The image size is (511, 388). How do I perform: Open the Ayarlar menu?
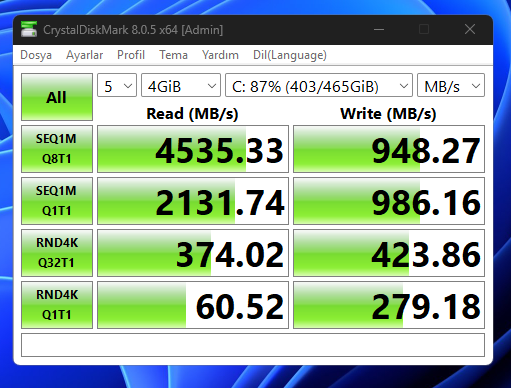pyautogui.click(x=84, y=55)
